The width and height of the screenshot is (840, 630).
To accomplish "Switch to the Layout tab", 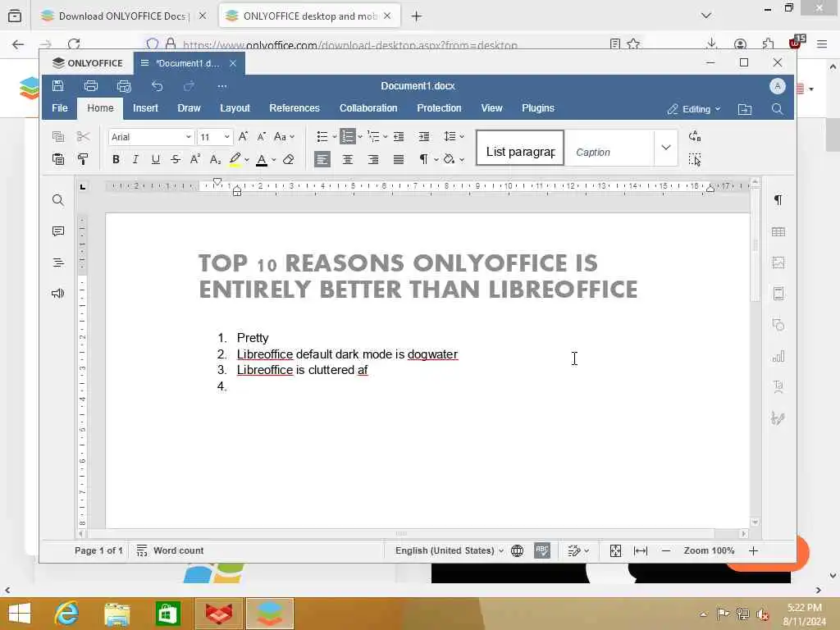I will coord(235,108).
